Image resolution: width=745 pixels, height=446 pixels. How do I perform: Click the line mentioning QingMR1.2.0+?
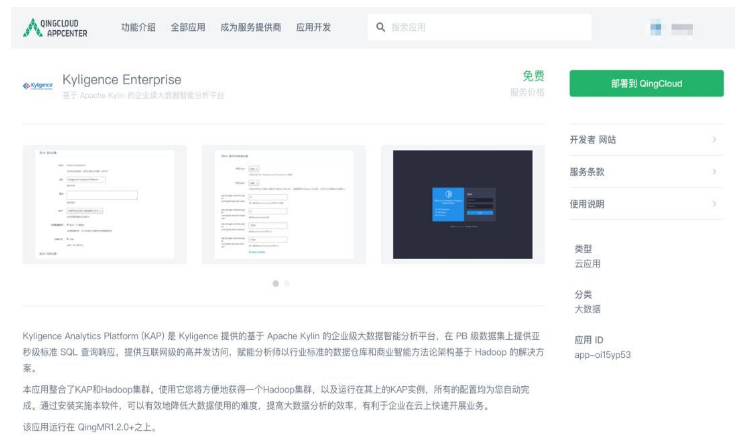90,427
